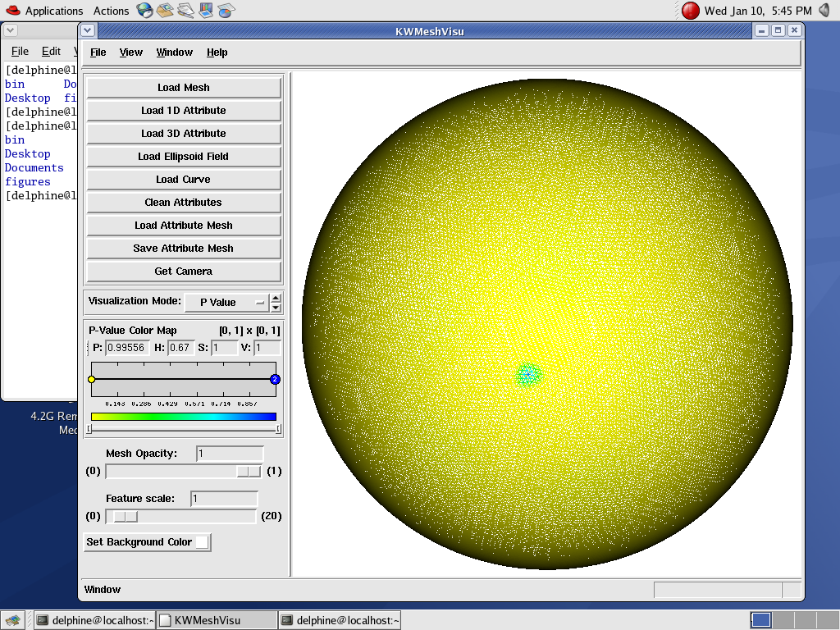Click the first workspace switcher box
Screen dimensions: 840x630
pos(760,620)
